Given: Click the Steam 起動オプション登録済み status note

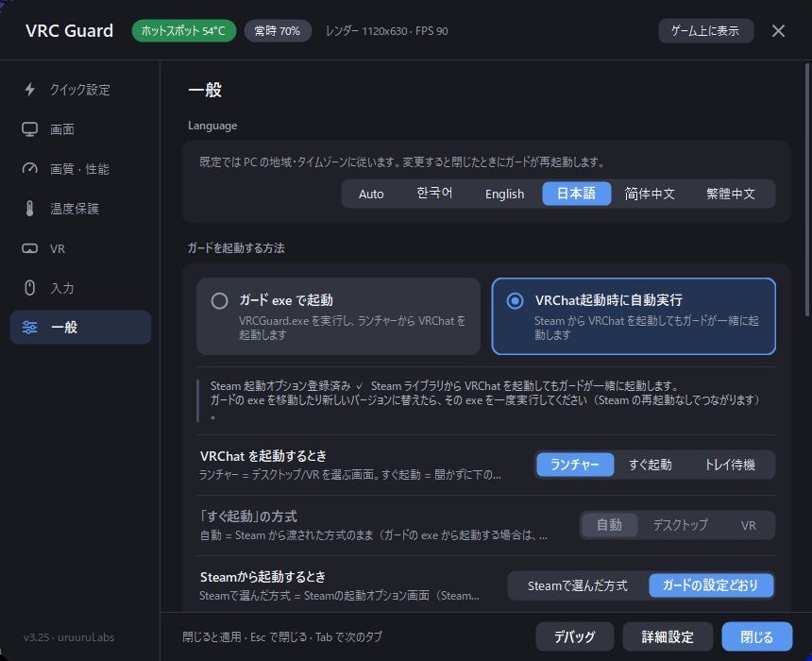Looking at the screenshot, I should (x=485, y=400).
